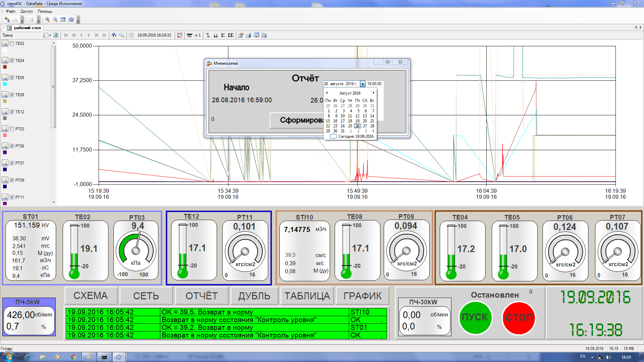
Task: Click the ТАБЛИЦА button
Action: tap(307, 296)
